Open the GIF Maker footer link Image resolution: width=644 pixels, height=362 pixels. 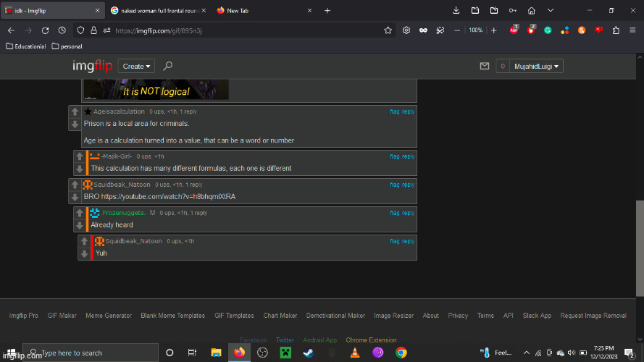tap(62, 316)
